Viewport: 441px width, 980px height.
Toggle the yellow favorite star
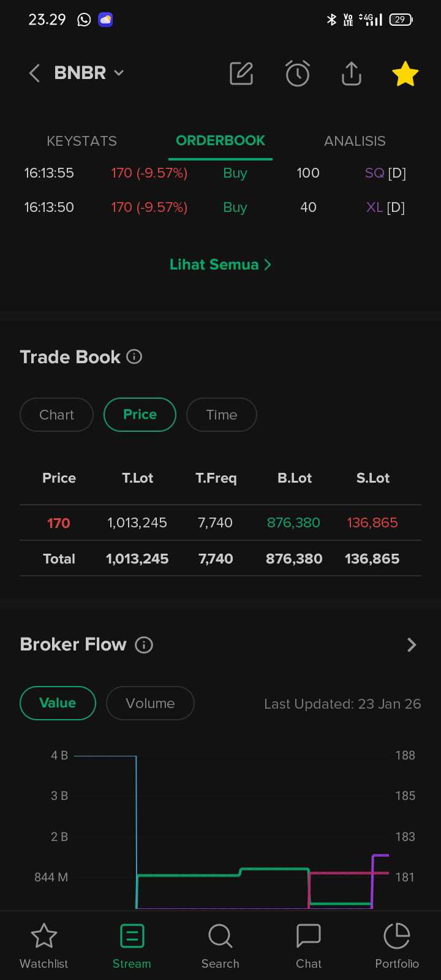click(405, 73)
